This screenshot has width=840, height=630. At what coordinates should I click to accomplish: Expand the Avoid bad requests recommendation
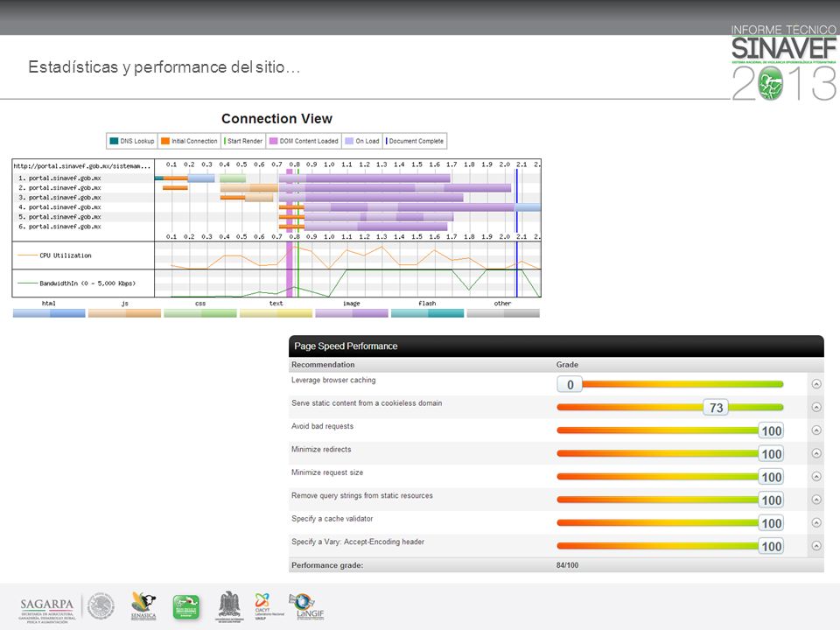click(x=815, y=430)
